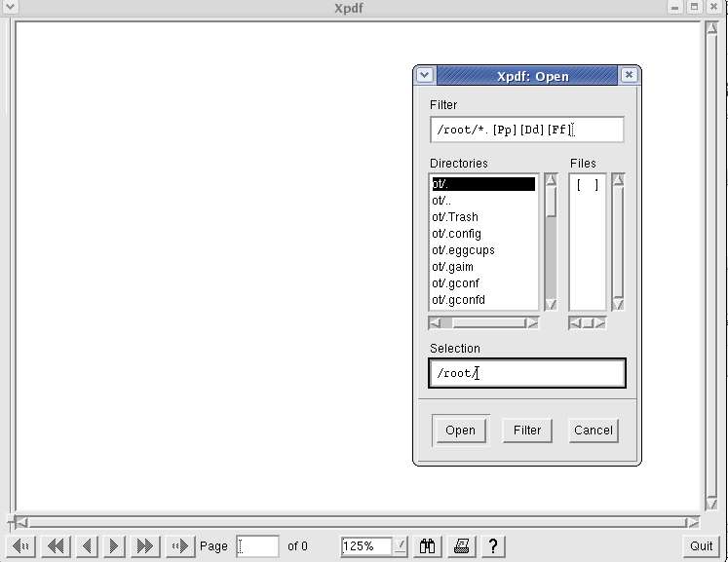Screen dimensions: 728x562
Task: Click the Directories vertical scrollbar thumb
Action: (x=551, y=202)
